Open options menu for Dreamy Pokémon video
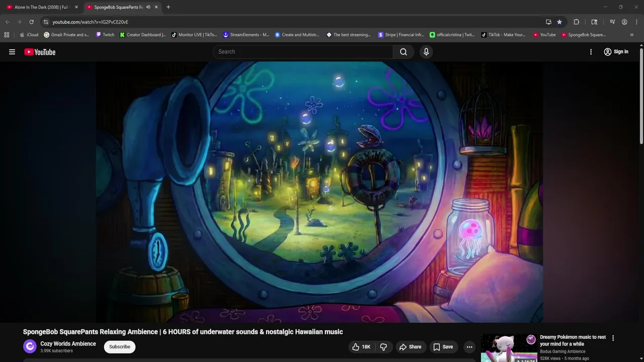This screenshot has width=644, height=362. (x=613, y=338)
